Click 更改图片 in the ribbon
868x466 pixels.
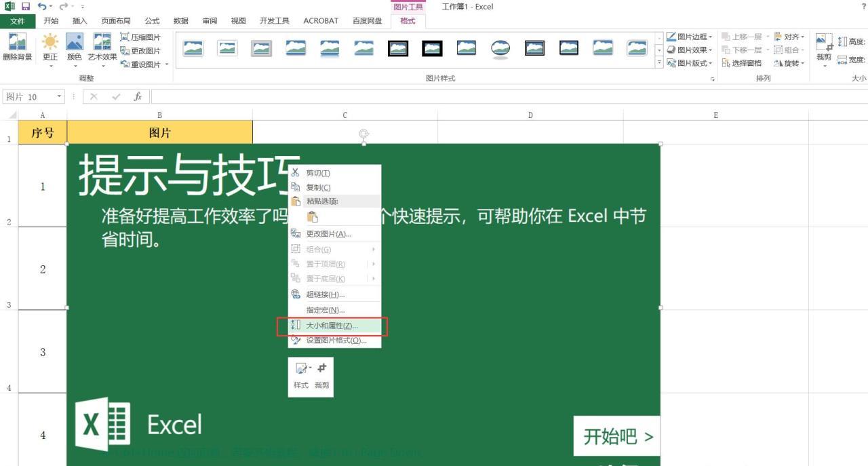click(x=140, y=51)
